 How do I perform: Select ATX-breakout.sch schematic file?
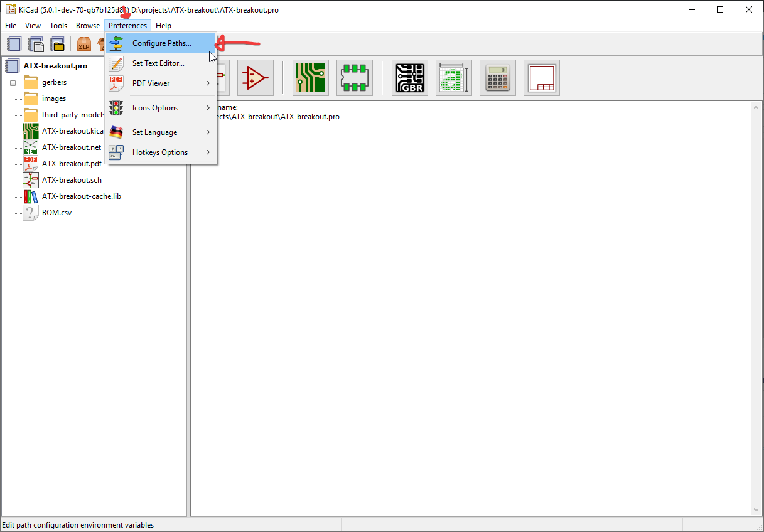pyautogui.click(x=72, y=180)
